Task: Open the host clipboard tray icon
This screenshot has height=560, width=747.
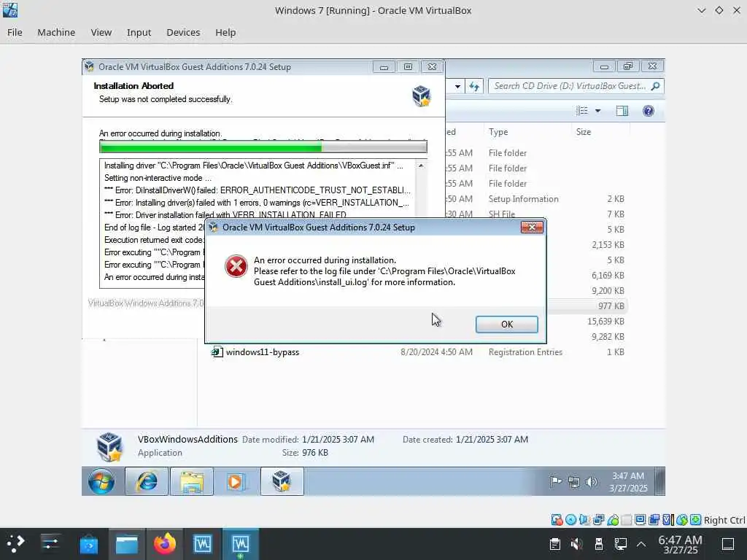Action: [555, 544]
